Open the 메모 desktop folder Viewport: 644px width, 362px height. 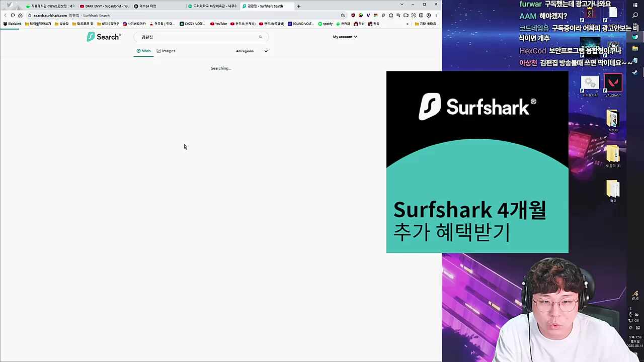[613, 192]
